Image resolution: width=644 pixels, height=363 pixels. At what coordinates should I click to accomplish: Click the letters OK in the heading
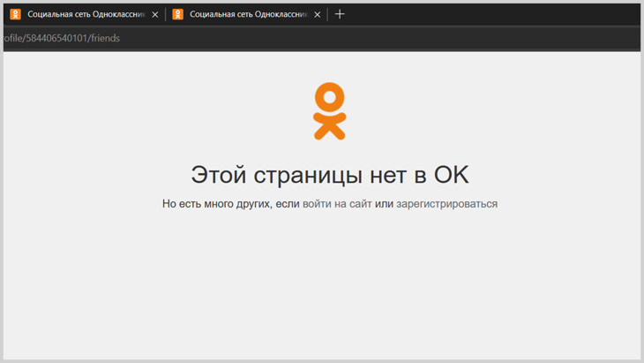click(x=451, y=174)
